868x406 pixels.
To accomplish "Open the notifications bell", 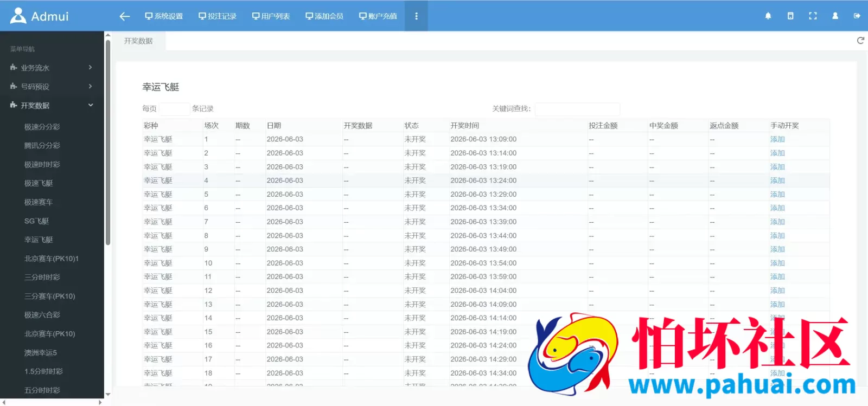I will tap(768, 16).
